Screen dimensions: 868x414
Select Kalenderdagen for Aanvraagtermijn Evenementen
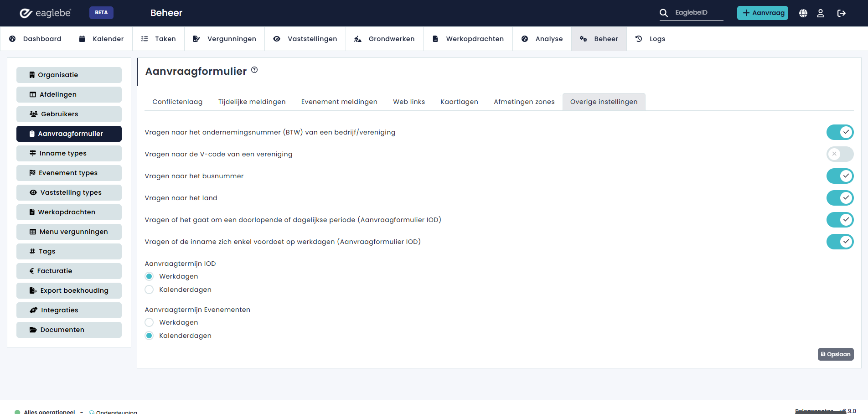click(x=149, y=336)
